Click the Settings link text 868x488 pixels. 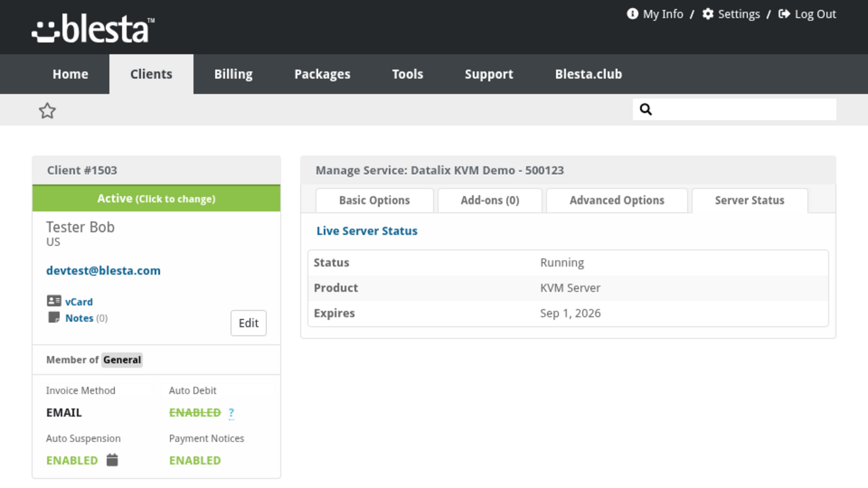[x=739, y=14]
